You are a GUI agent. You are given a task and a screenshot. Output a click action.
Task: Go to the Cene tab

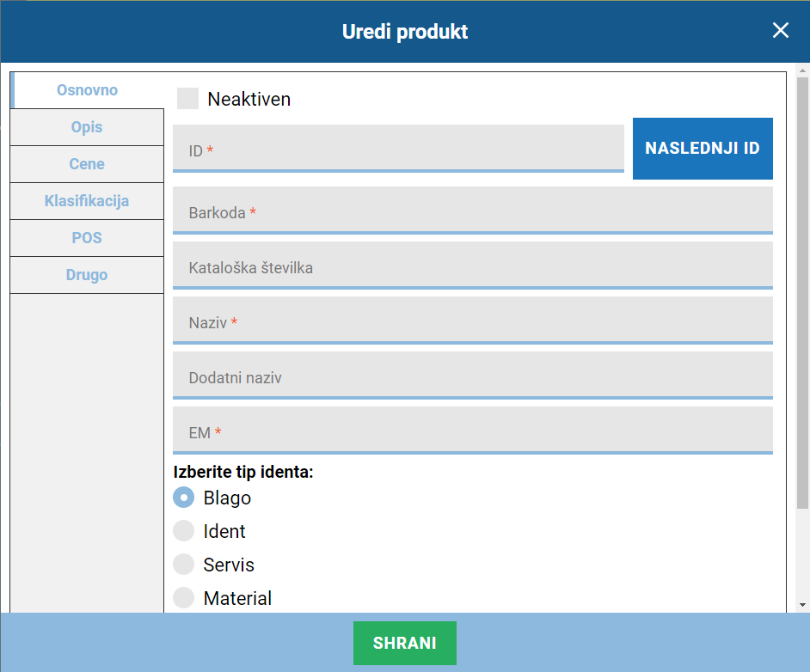(87, 164)
